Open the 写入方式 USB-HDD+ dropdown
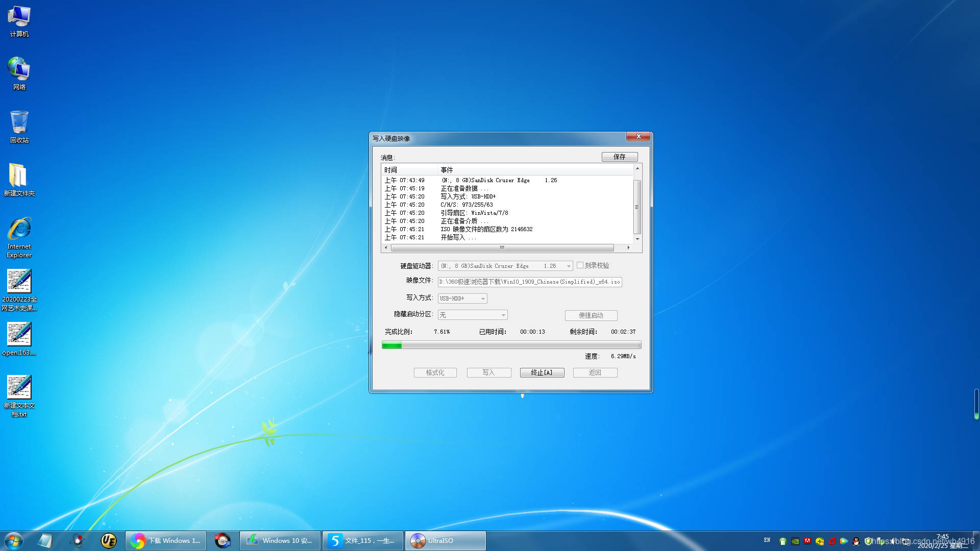The height and width of the screenshot is (551, 980). tap(462, 298)
